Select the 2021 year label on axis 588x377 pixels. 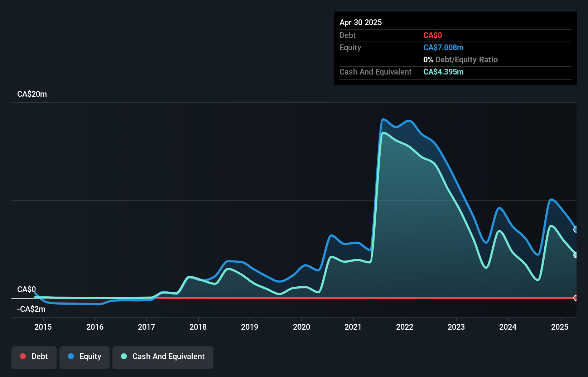[353, 327]
